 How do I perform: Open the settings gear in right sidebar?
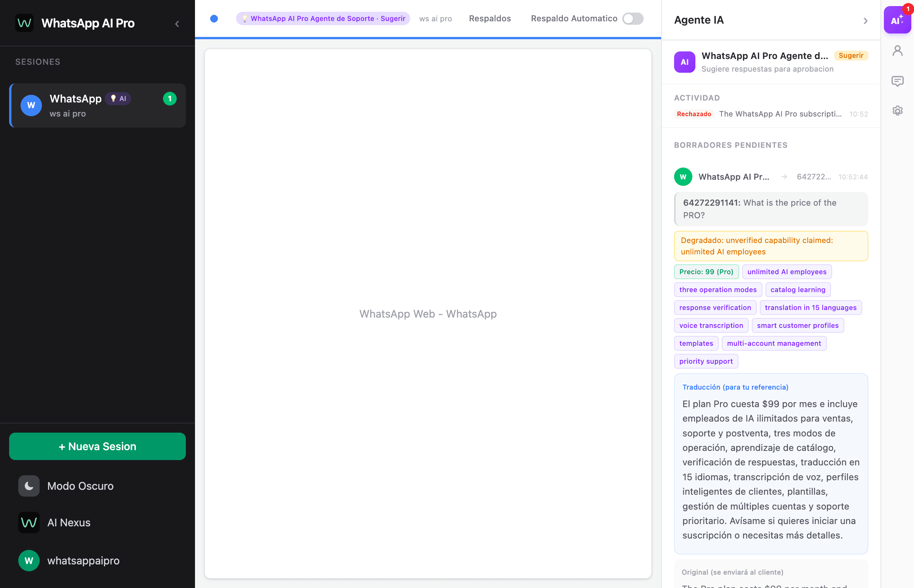[897, 110]
